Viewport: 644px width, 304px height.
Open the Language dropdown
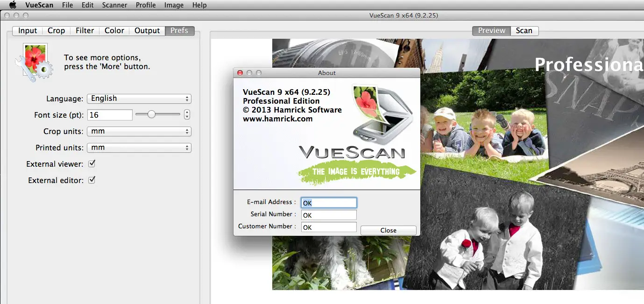[x=139, y=99]
